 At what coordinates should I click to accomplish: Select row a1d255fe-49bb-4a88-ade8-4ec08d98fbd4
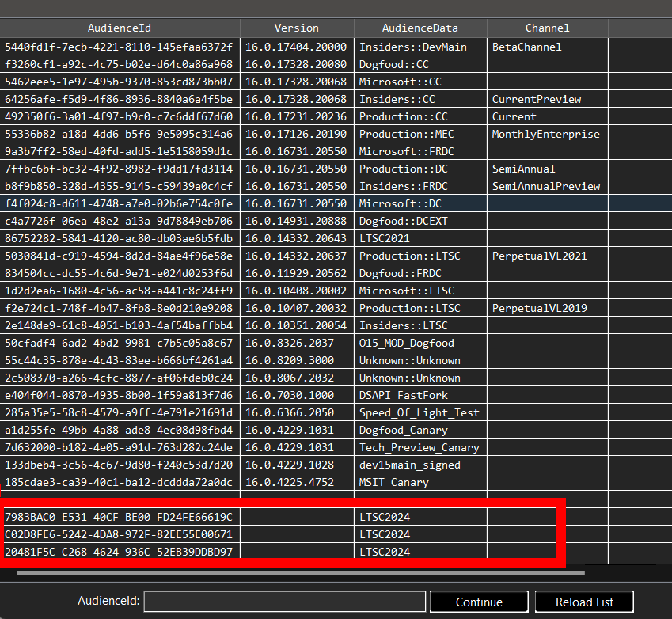[x=336, y=430]
